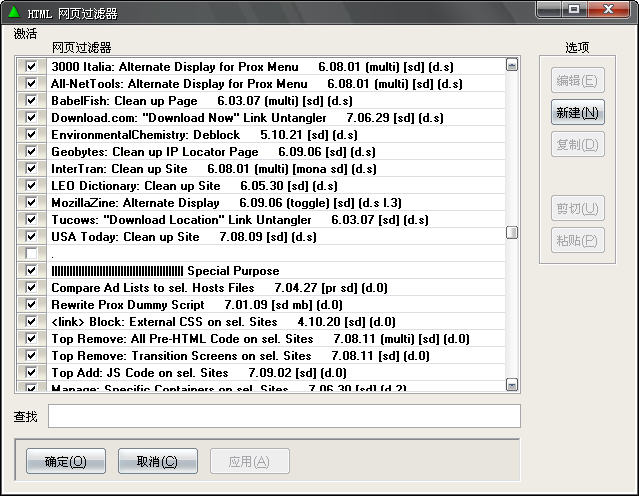Click the scroll down arrow of filter list
The image size is (639, 496).
point(512,384)
